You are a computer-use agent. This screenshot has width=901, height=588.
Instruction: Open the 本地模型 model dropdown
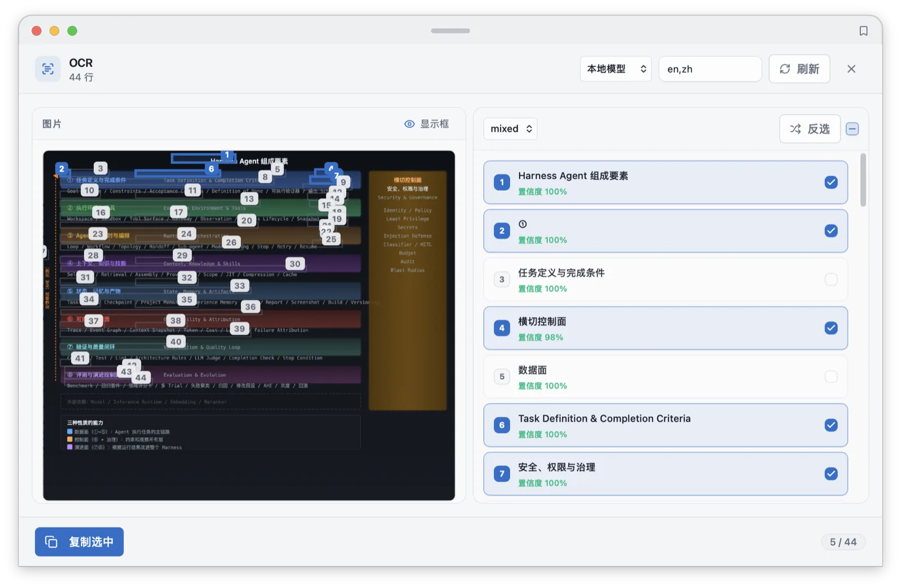[615, 69]
